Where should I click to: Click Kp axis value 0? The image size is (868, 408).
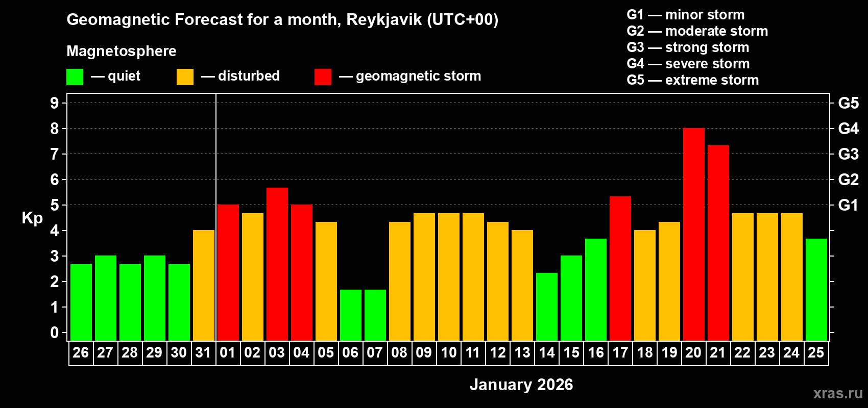pos(55,333)
